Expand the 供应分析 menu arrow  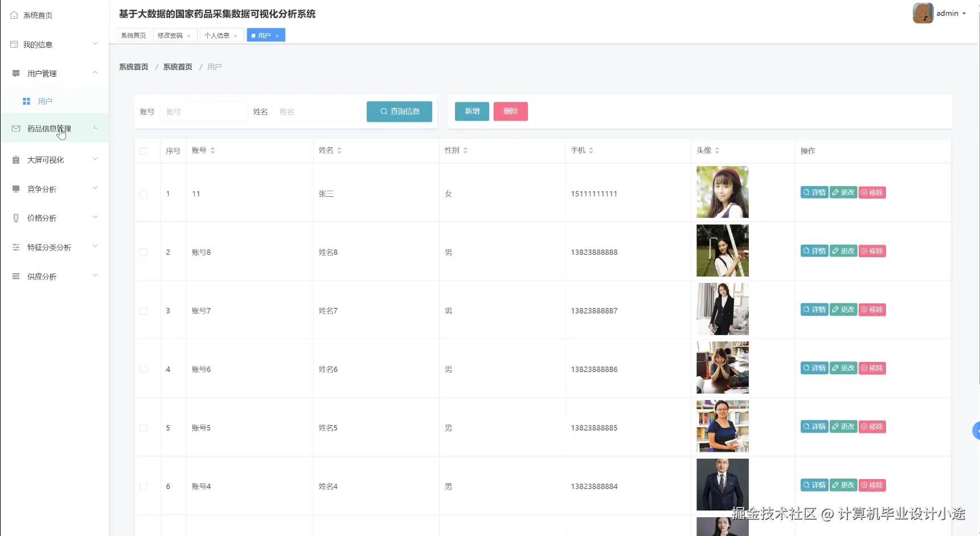95,275
